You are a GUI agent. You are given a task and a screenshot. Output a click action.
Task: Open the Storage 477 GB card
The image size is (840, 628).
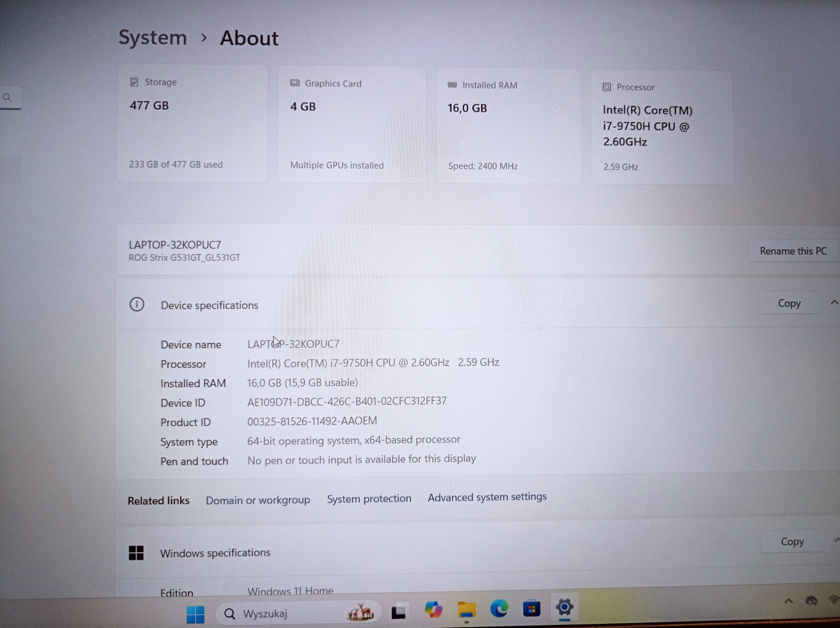click(x=192, y=123)
